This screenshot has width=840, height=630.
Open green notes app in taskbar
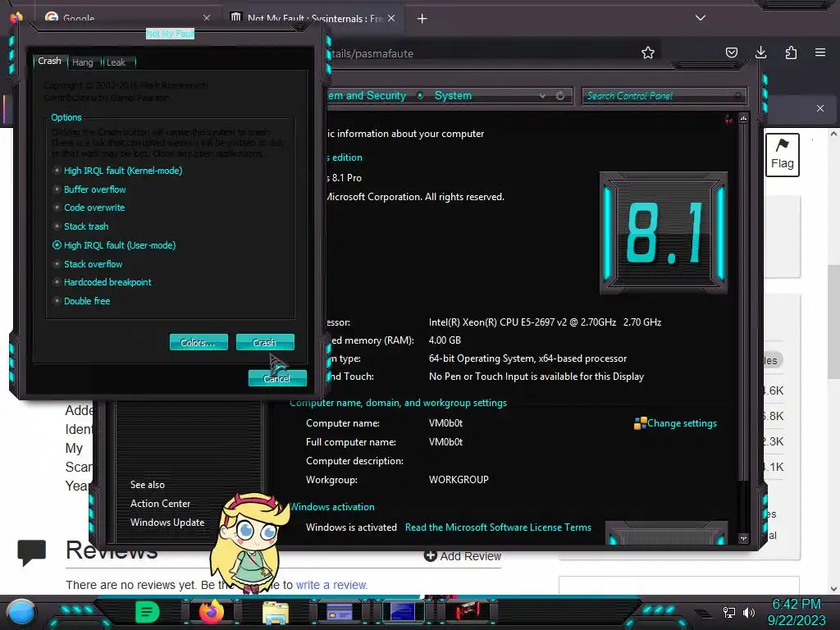coord(147,612)
